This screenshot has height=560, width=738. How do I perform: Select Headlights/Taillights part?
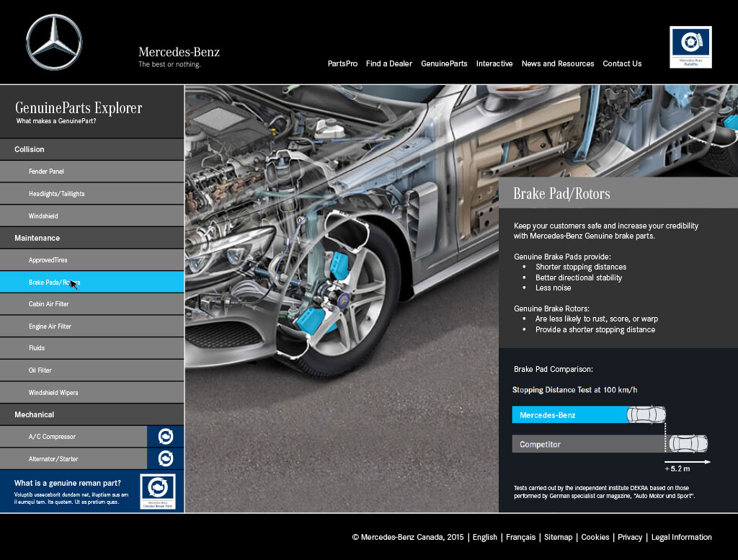point(92,194)
